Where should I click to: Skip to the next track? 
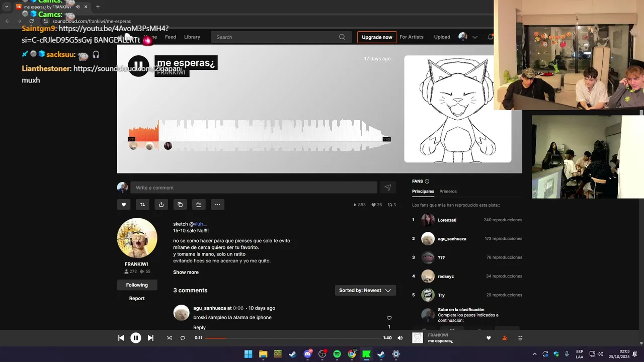[x=150, y=338]
